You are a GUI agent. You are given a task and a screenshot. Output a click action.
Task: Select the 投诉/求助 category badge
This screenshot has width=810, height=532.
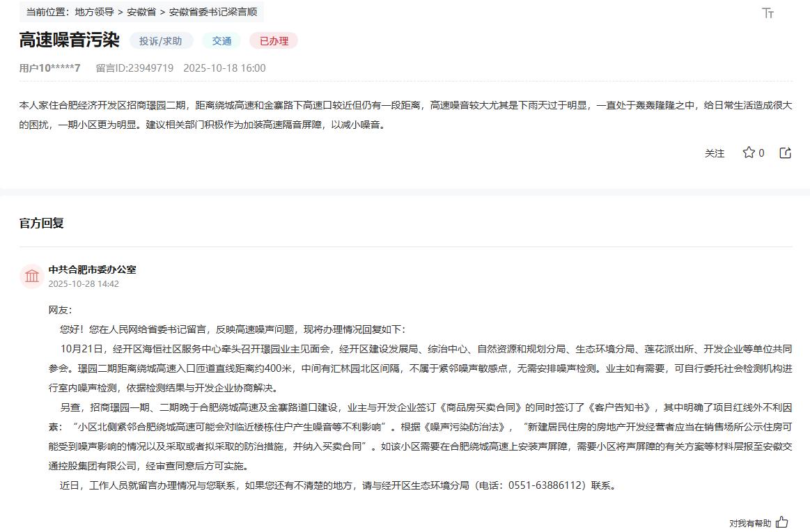click(160, 41)
